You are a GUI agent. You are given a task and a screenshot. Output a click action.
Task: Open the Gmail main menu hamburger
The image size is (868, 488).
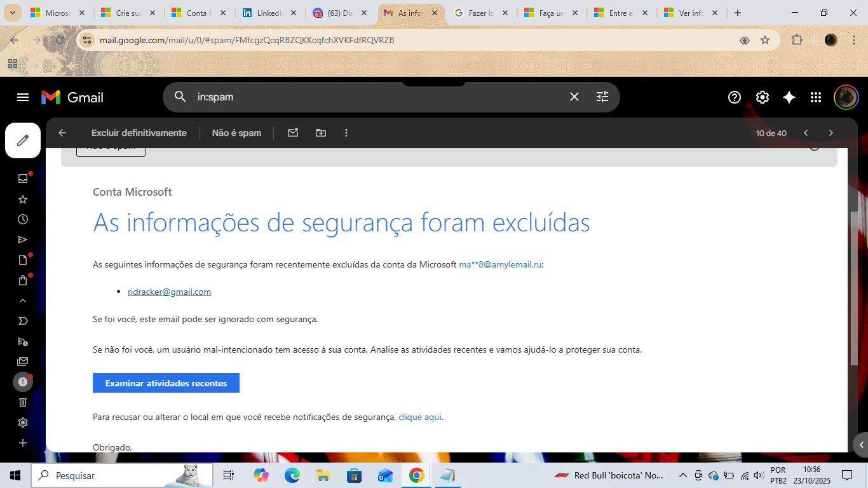pos(23,97)
